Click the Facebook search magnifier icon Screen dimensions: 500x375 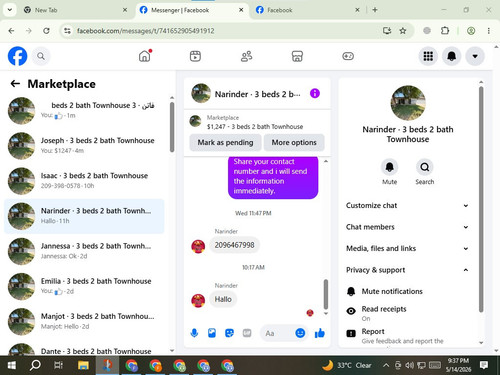[41, 56]
